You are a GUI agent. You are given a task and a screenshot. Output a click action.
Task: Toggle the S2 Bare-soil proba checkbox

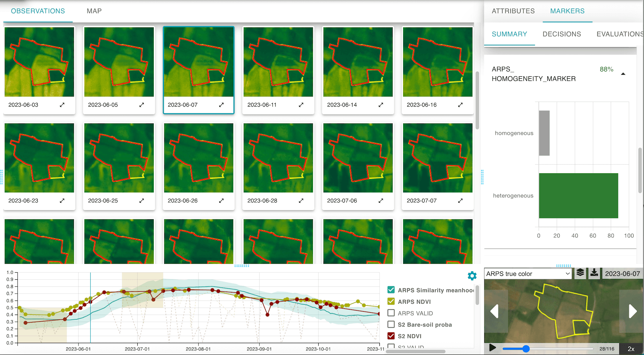pos(391,324)
